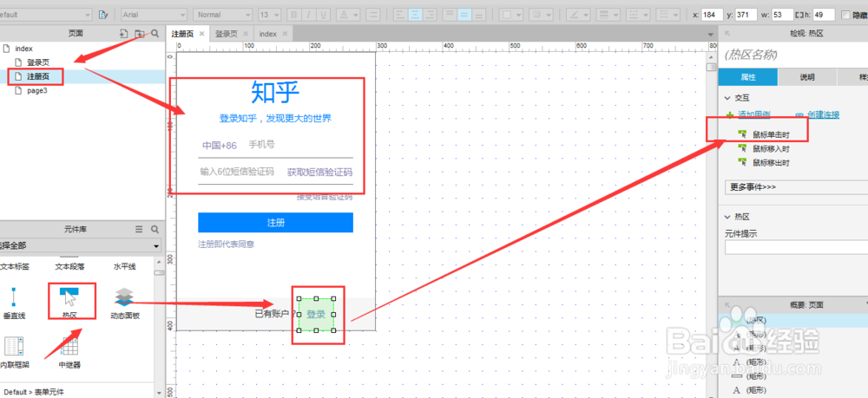
Task: Open the widget library menu icon
Action: [140, 229]
